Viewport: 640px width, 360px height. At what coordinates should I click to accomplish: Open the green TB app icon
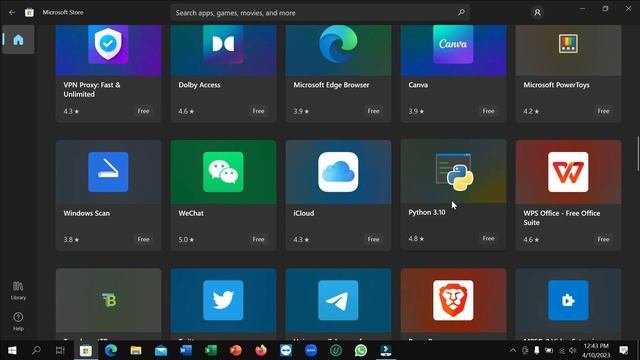(x=109, y=300)
